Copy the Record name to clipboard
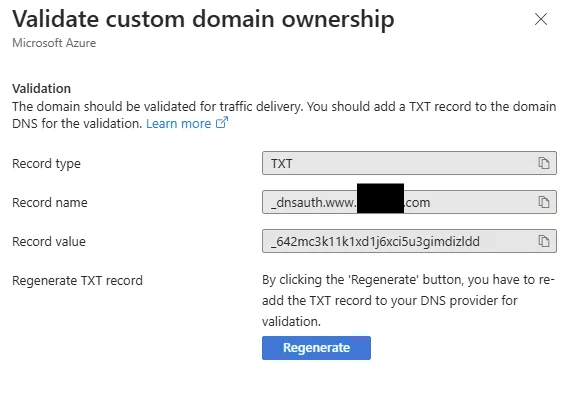This screenshot has width=568, height=398. (544, 202)
